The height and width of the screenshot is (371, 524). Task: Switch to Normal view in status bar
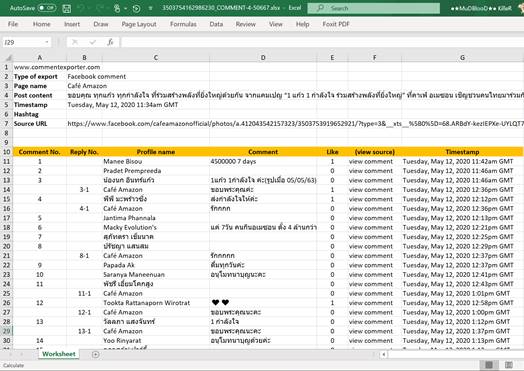pos(489,365)
